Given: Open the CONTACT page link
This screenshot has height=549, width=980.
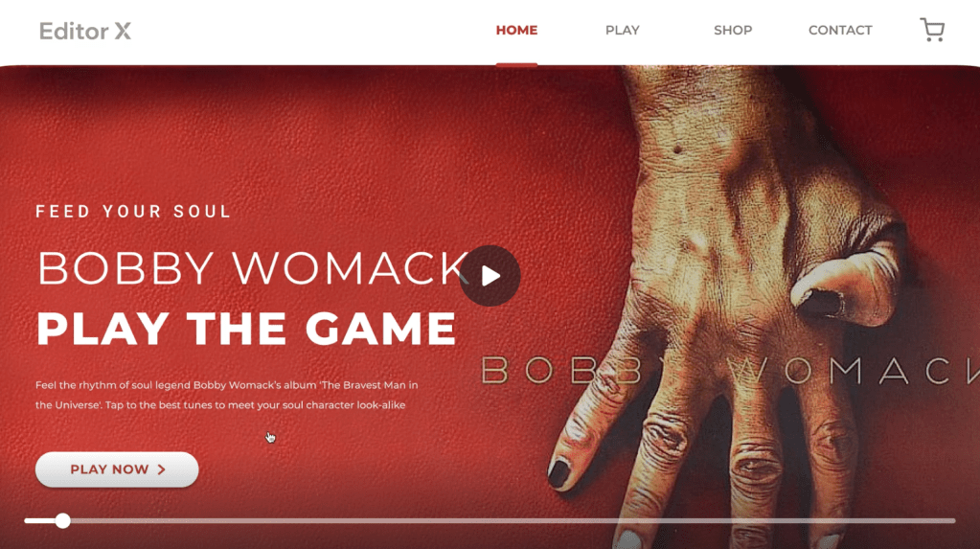Looking at the screenshot, I should (x=840, y=30).
